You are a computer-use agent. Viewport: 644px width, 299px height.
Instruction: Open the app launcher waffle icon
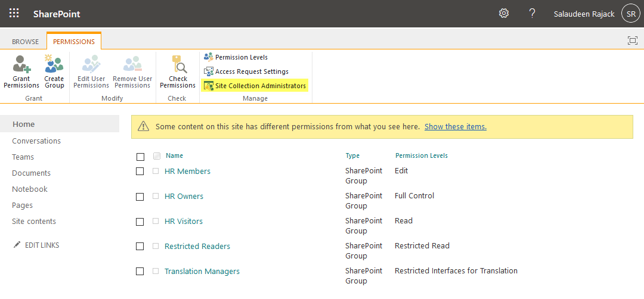[x=14, y=13]
